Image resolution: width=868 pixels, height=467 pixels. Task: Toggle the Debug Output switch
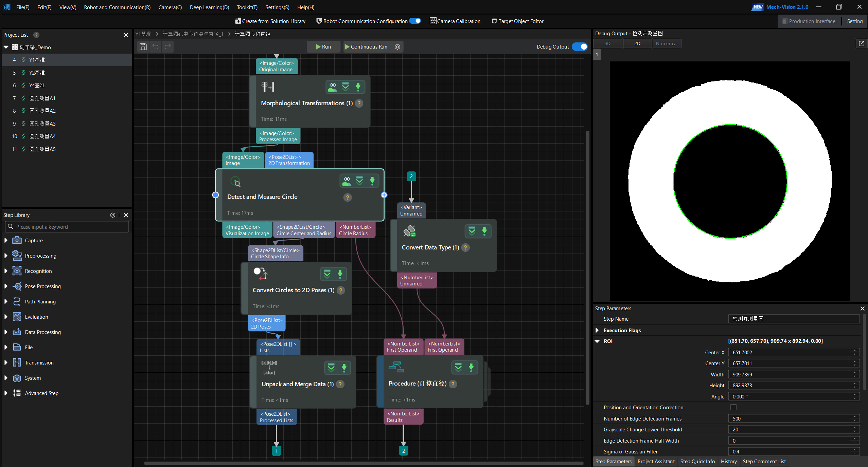tap(580, 47)
